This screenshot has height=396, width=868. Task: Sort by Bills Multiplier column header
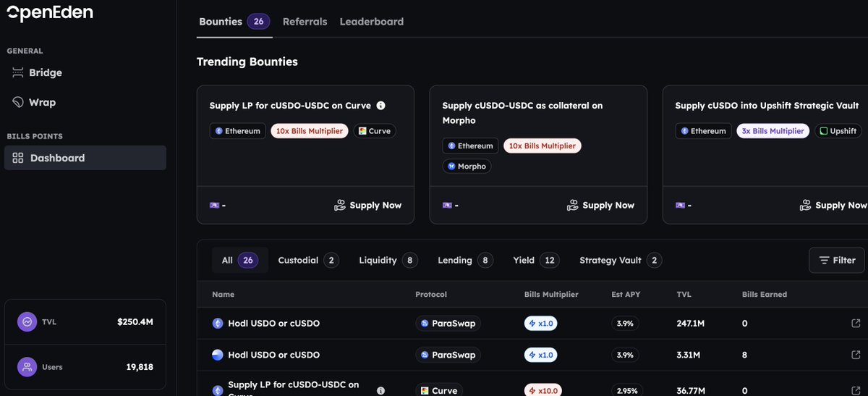coord(552,295)
